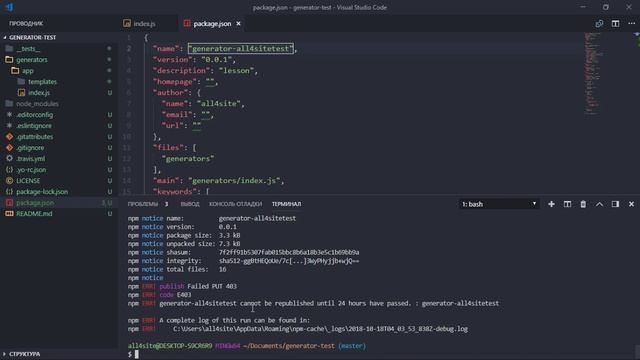Click the "keywords" key on line 15
640x360 pixels.
click(177, 191)
